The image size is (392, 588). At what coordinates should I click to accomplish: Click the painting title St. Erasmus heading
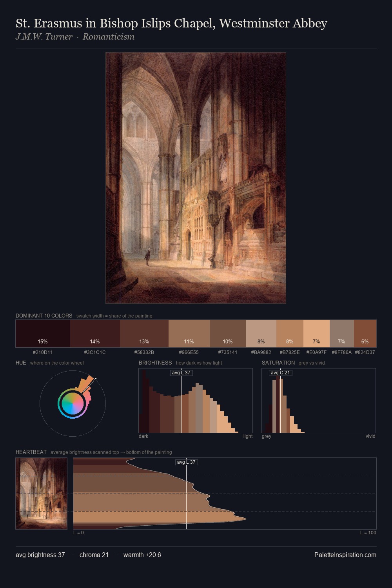(x=171, y=24)
